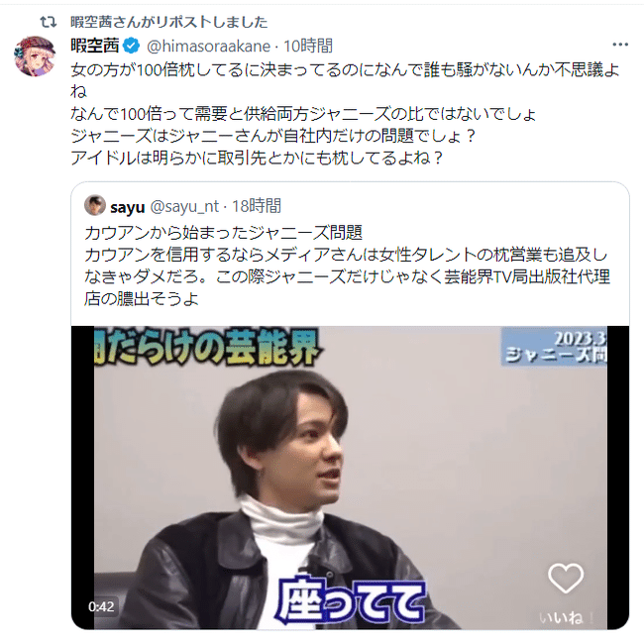The image size is (644, 644).
Task: Open the three-dot more options menu
Action: point(620,45)
